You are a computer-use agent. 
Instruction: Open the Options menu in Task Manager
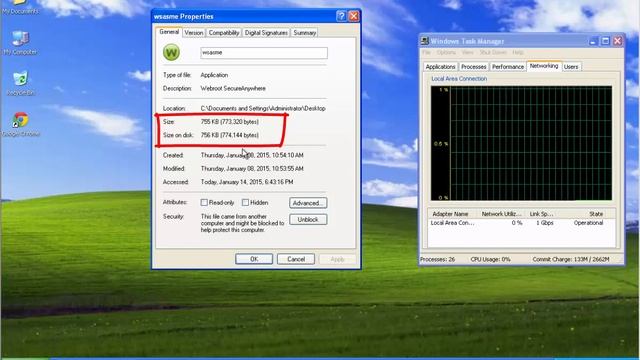pos(446,53)
